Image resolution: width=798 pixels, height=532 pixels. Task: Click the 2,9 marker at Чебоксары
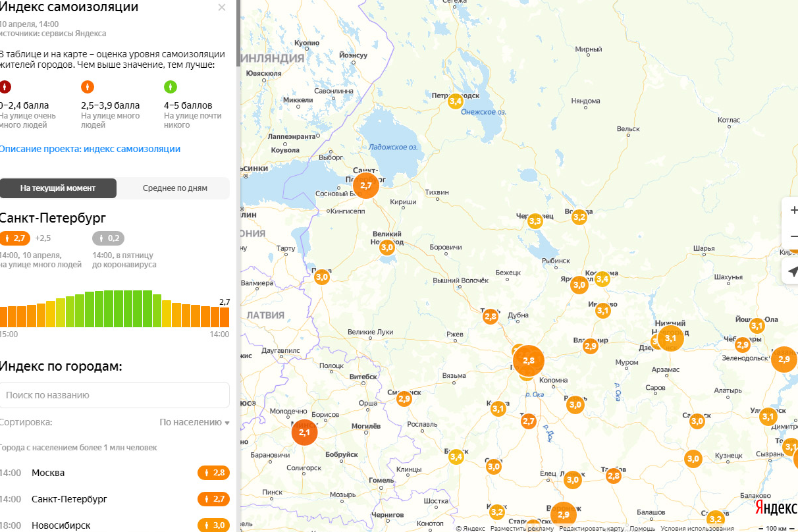coord(743,345)
